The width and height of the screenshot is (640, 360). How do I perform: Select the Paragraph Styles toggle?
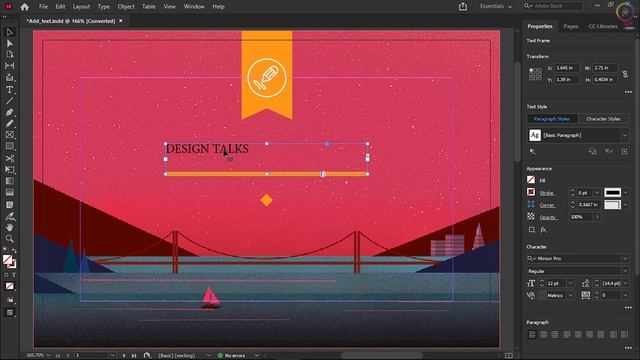[551, 119]
